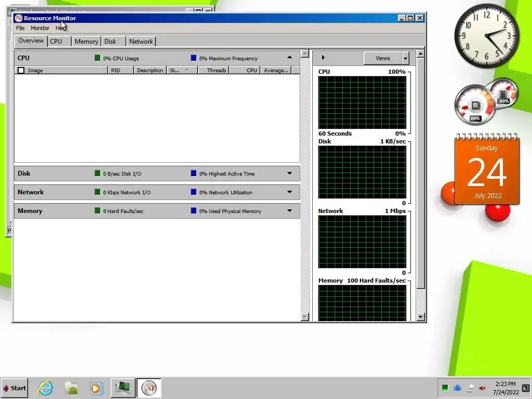Click the graph pane scroll up arrow
This screenshot has height=399, width=532.
(x=420, y=54)
